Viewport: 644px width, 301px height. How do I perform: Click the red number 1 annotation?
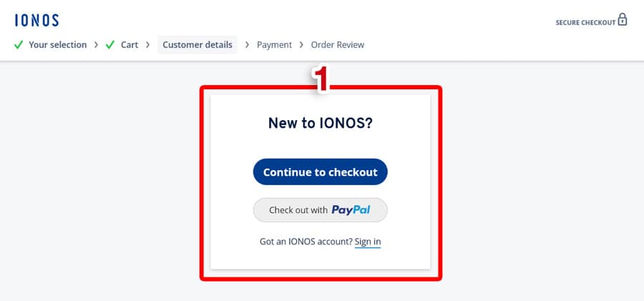[321, 78]
